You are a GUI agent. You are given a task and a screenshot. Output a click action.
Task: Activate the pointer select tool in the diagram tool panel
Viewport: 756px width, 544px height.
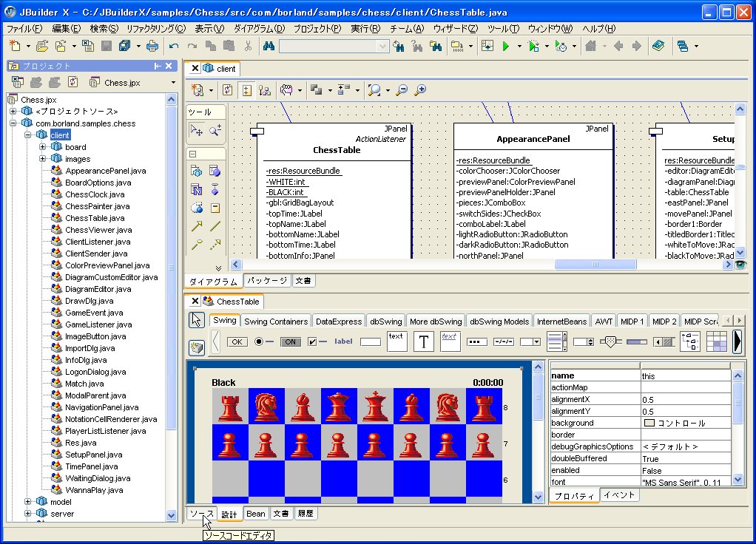pos(196,129)
